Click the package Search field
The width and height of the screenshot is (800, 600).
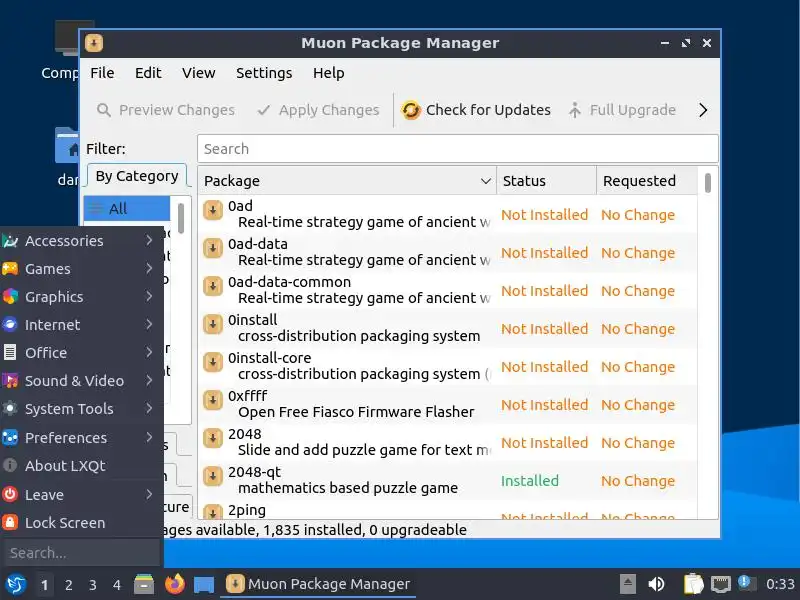click(x=458, y=149)
